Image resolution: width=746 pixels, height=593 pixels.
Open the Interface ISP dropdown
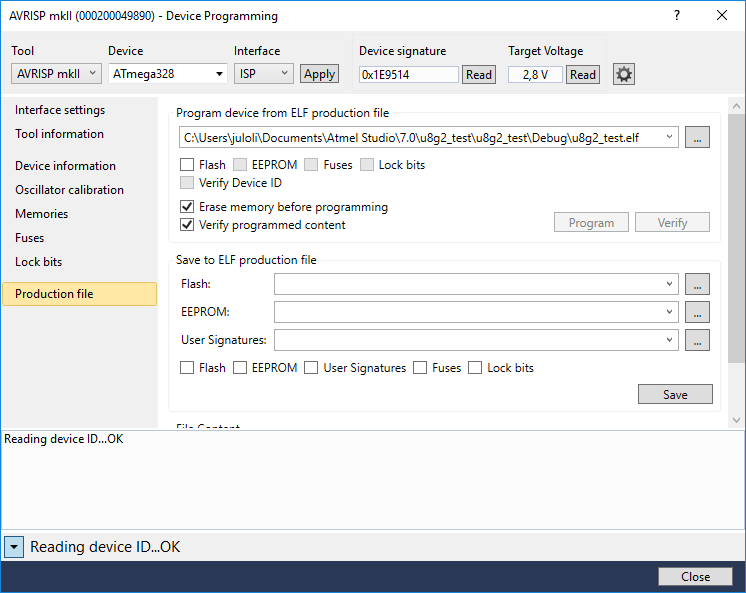point(264,73)
